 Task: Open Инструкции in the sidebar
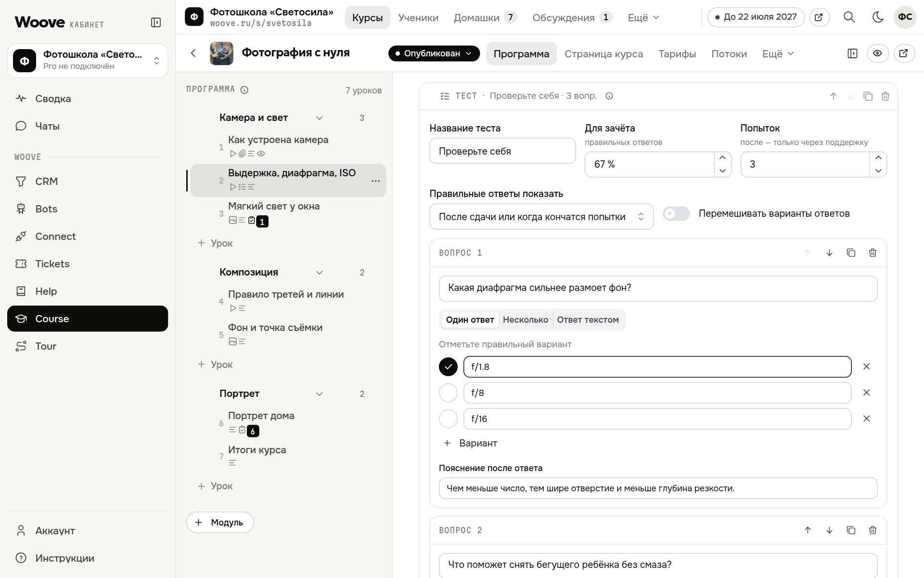[x=88, y=558]
